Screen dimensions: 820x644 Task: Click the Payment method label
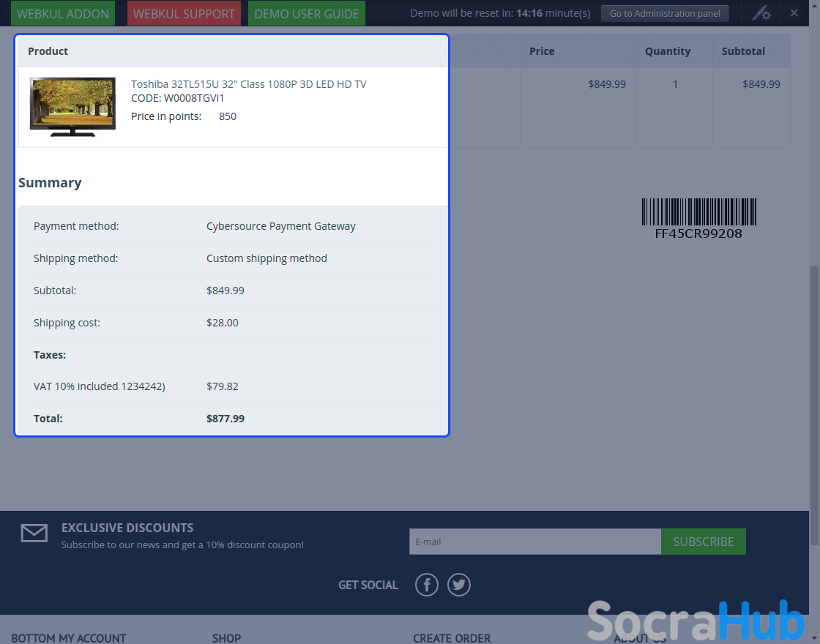[76, 226]
